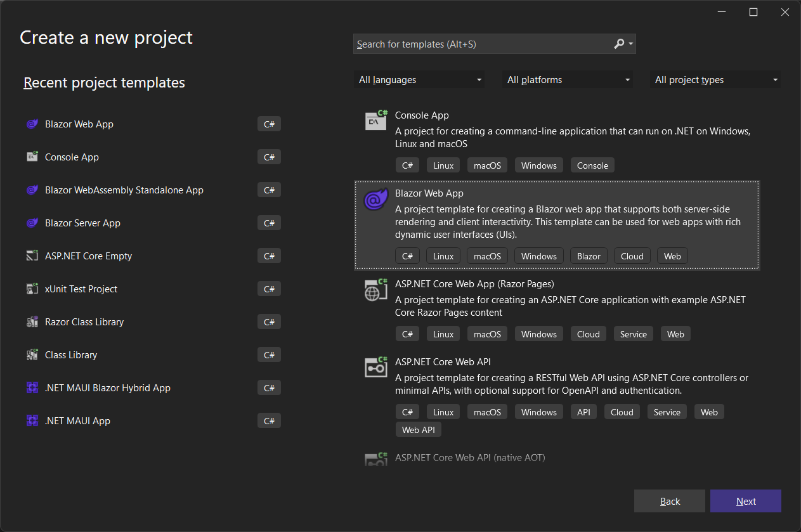Open the All platforms dropdown
Image resolution: width=801 pixels, height=532 pixels.
click(568, 80)
